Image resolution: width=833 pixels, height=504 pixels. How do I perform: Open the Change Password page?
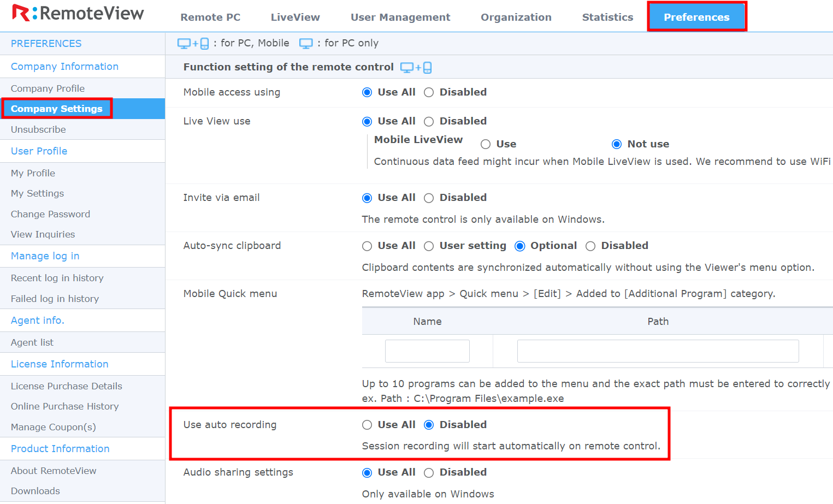pos(50,214)
